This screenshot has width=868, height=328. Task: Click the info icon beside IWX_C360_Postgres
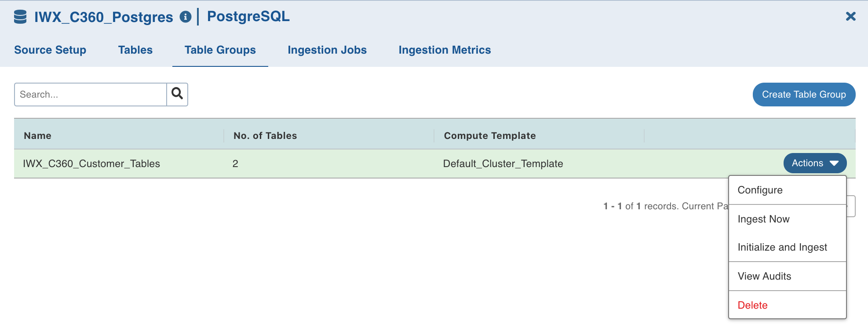(186, 17)
